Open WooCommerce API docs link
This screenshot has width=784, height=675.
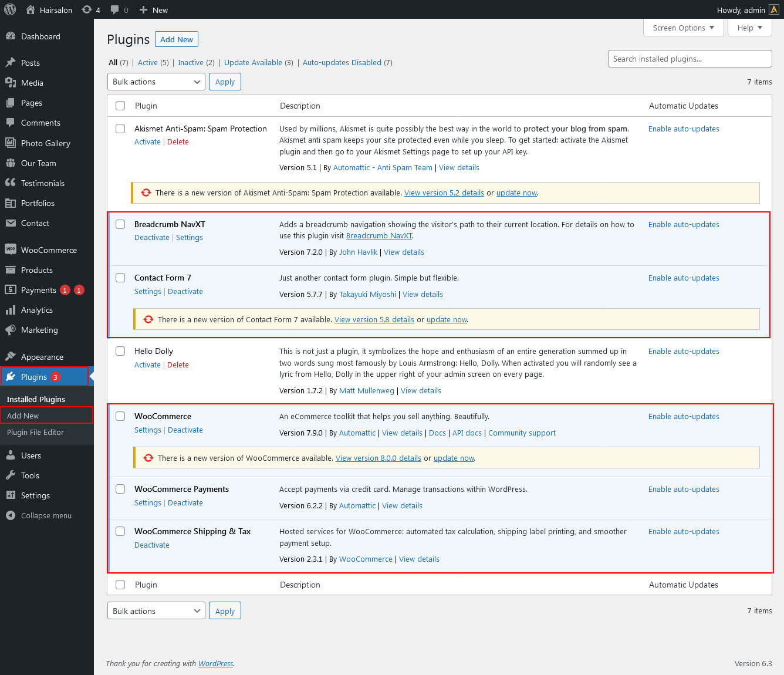point(467,433)
